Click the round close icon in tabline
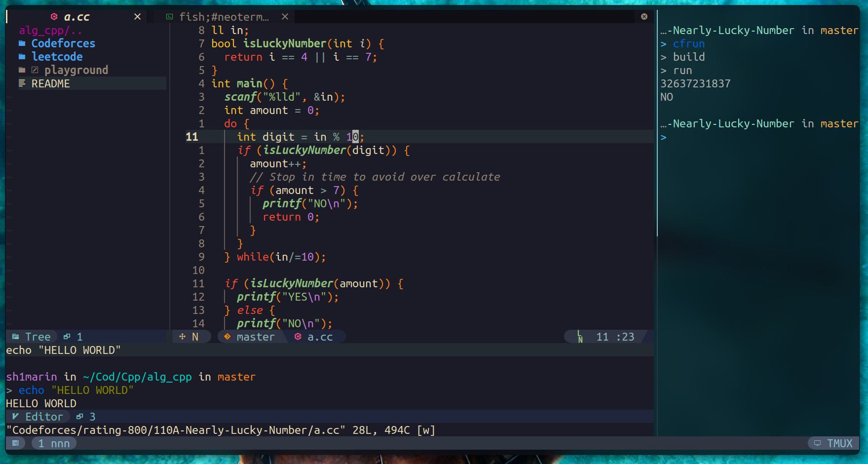The image size is (868, 464). [x=644, y=17]
